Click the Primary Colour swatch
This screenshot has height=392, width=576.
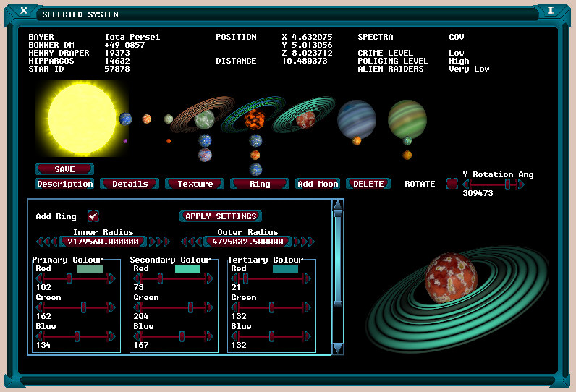pos(90,268)
